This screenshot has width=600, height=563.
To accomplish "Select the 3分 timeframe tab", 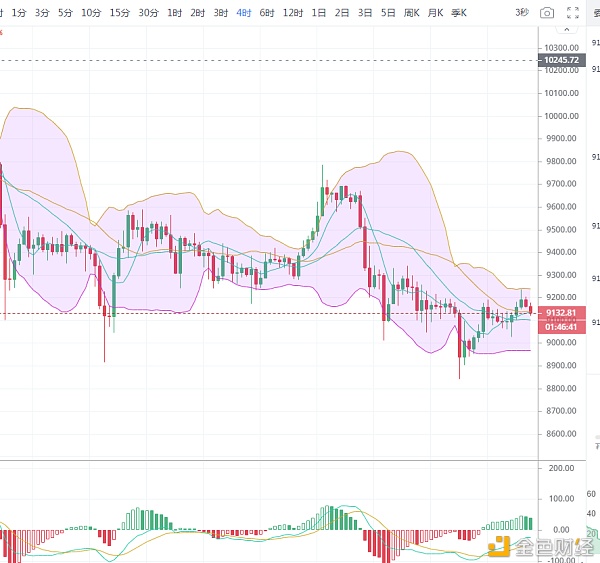I will point(42,13).
